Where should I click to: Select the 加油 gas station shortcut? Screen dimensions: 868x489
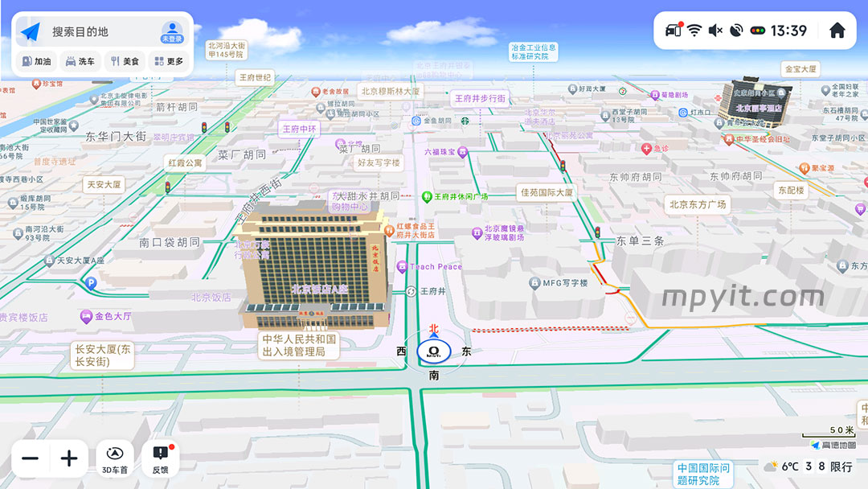pos(36,61)
